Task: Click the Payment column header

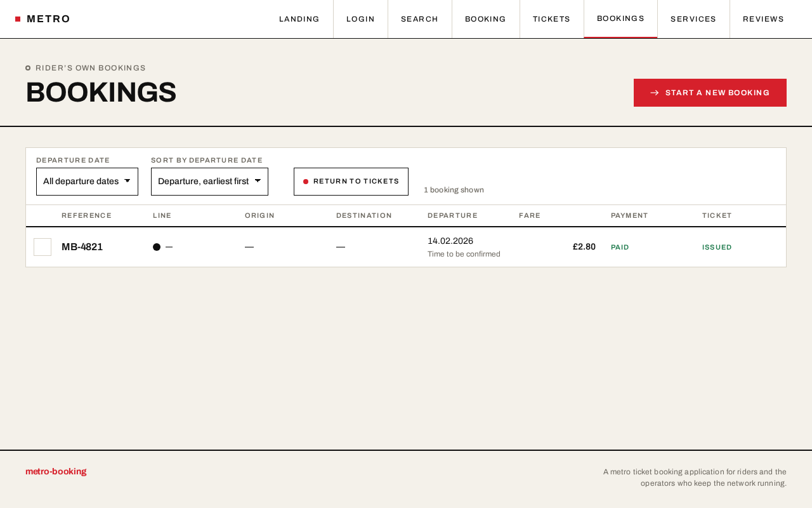Action: point(629,216)
